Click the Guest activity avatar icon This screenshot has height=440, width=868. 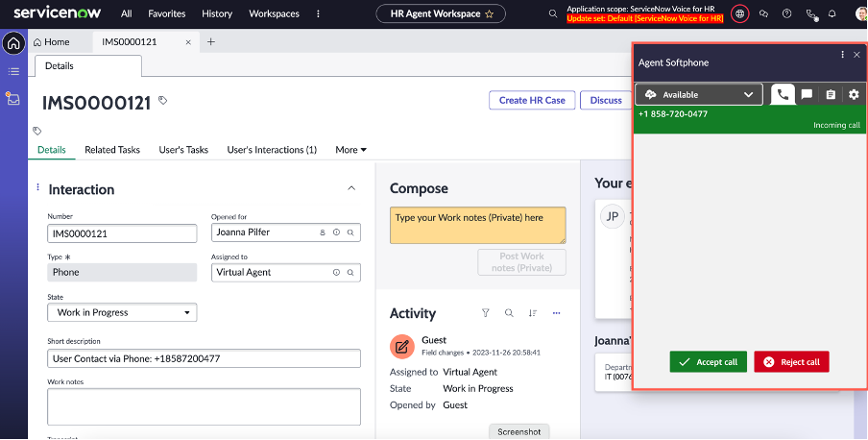[402, 347]
